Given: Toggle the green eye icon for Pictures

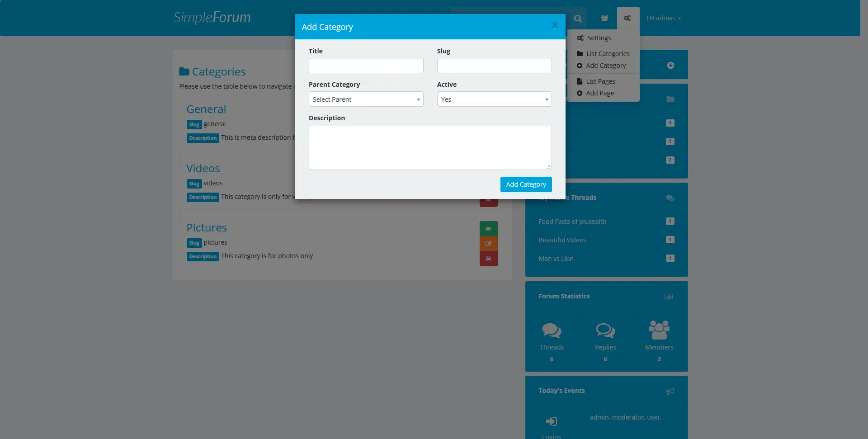Looking at the screenshot, I should tap(488, 229).
